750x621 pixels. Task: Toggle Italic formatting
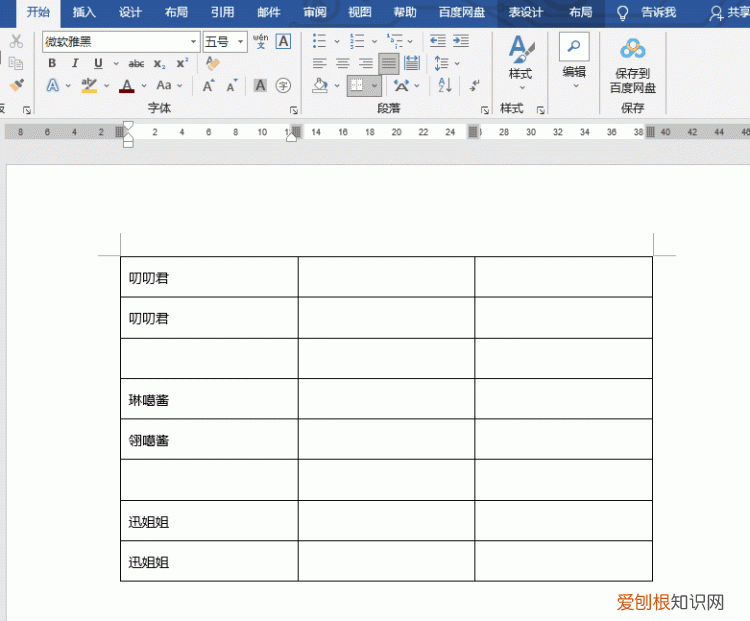click(75, 63)
